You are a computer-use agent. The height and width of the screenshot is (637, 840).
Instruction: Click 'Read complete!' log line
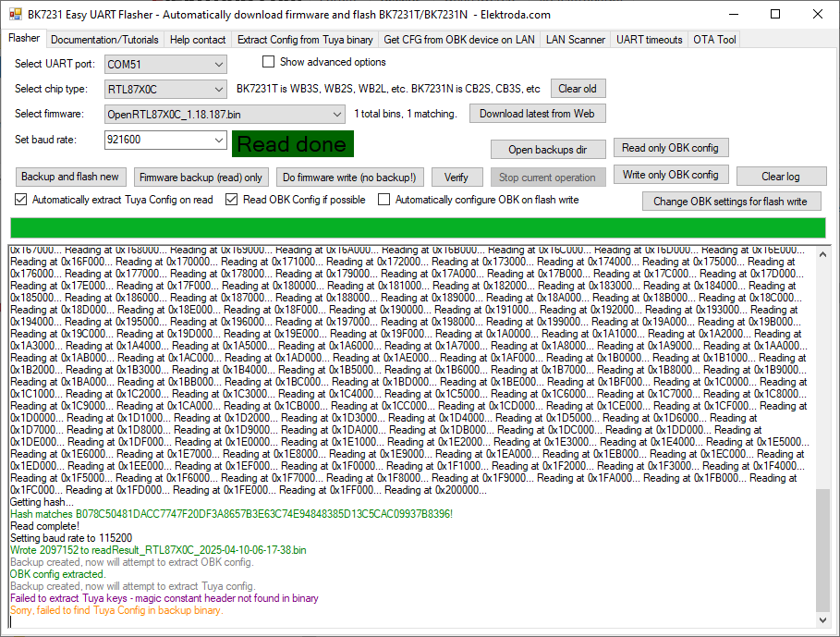(x=45, y=526)
